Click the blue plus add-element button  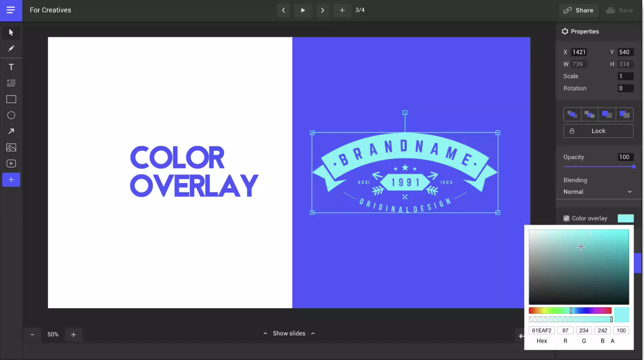(11, 180)
